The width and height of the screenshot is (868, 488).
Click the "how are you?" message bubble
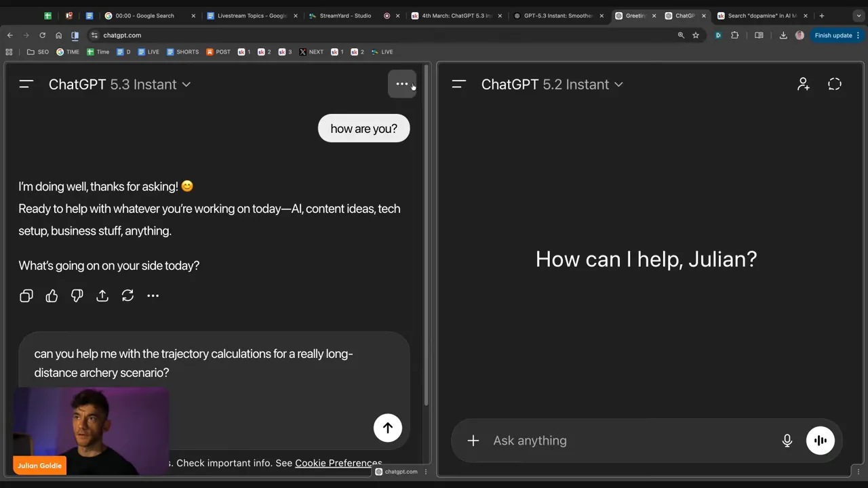tap(364, 129)
